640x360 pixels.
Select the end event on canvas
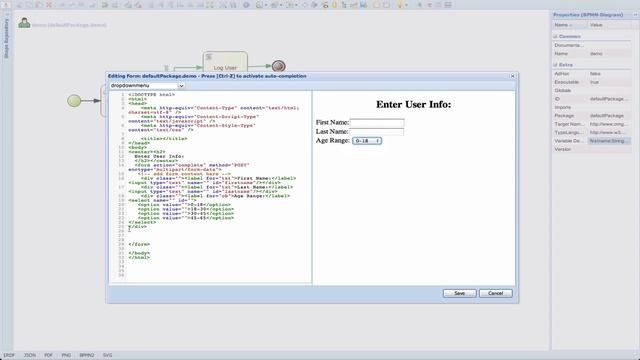278,66
